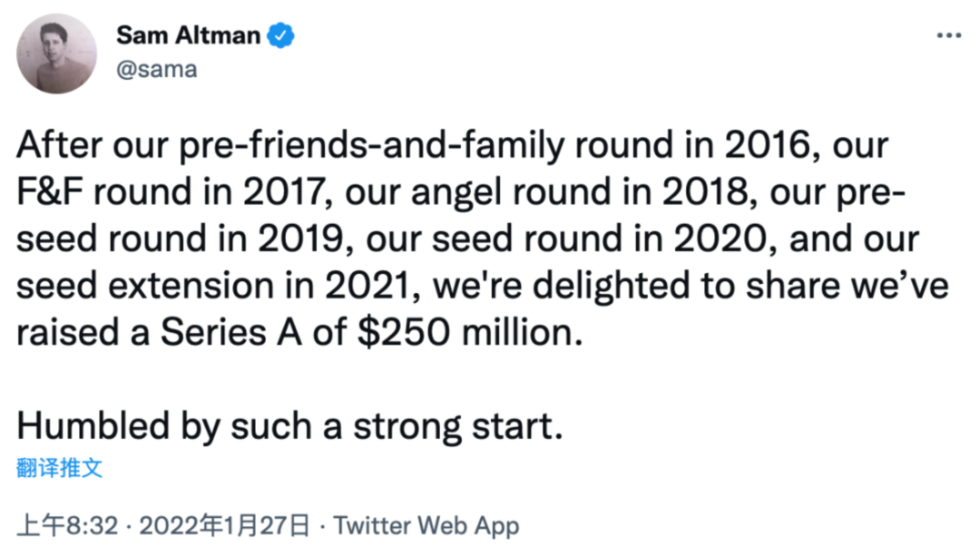Click the blue verified badge icon
The image size is (980, 556).
(x=280, y=35)
